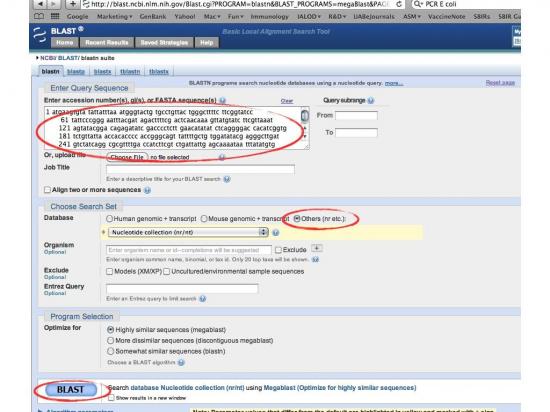Click help icon beside file upload

(x=222, y=157)
